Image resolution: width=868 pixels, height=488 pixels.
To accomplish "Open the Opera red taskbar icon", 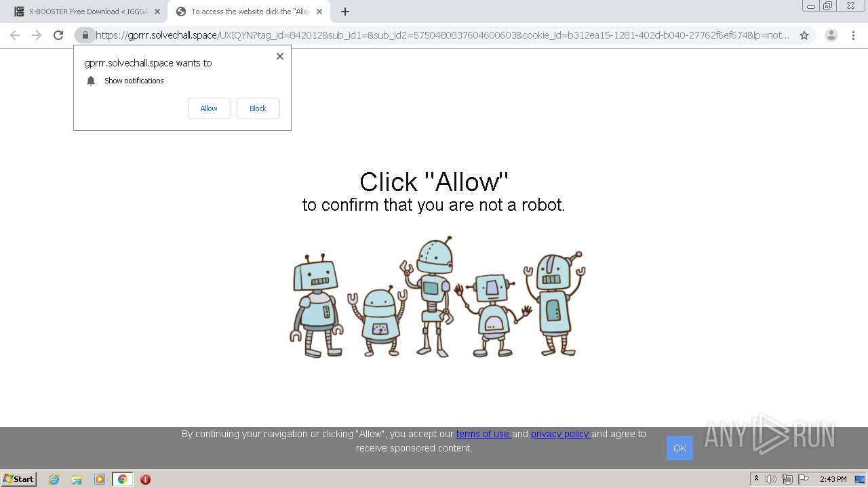I will [x=145, y=479].
